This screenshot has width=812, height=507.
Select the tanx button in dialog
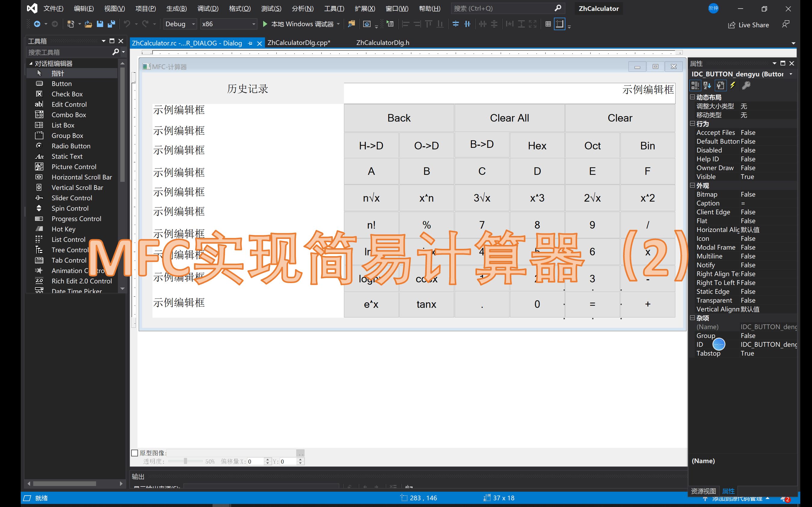(426, 304)
